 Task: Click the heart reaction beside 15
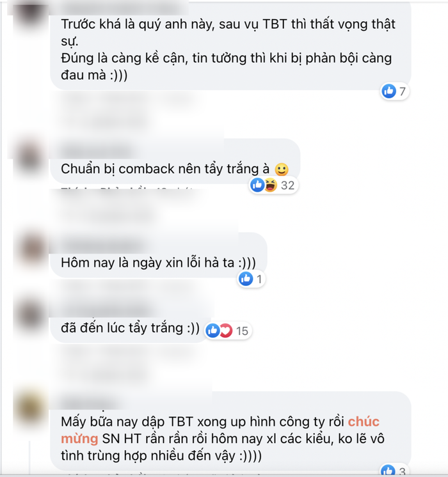(226, 331)
